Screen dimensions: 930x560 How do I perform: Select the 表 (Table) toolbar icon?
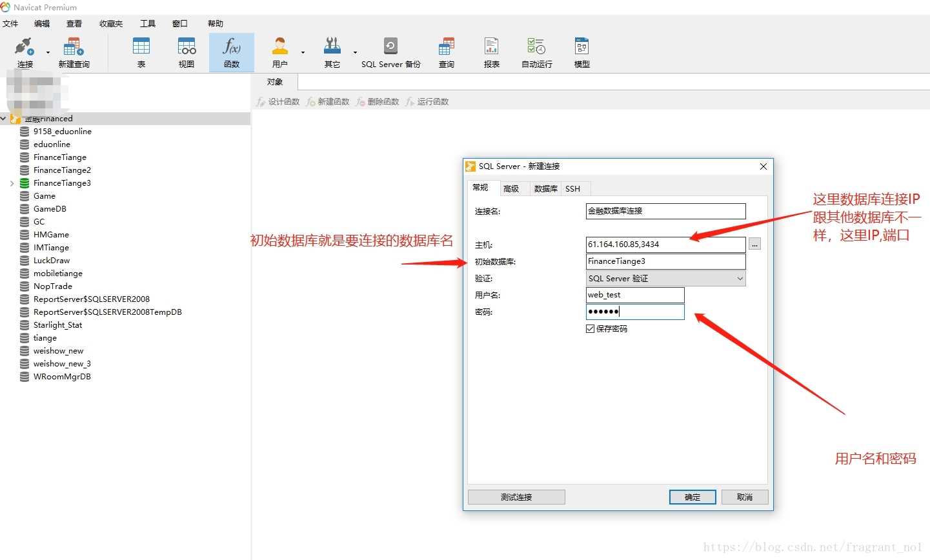[141, 52]
